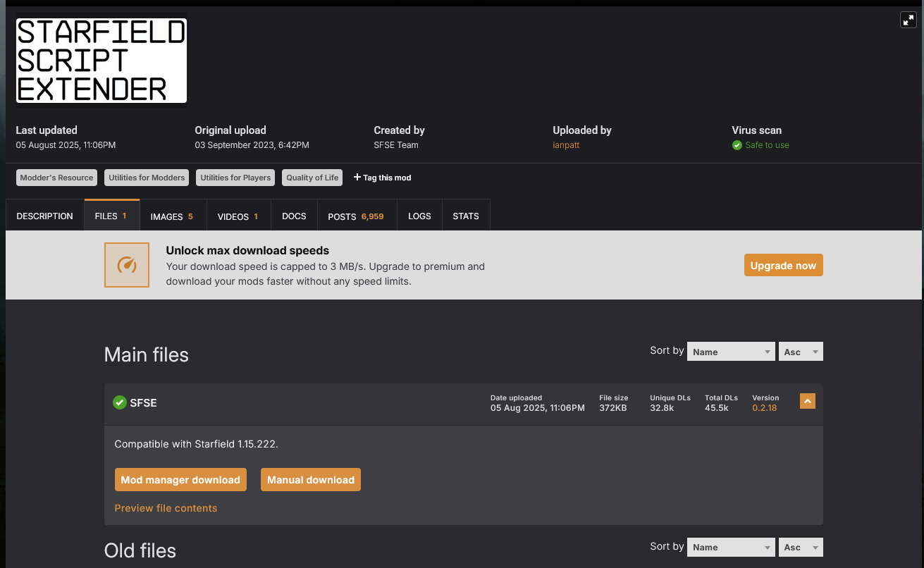Click the Starfield Script Extender logo image

tap(101, 61)
